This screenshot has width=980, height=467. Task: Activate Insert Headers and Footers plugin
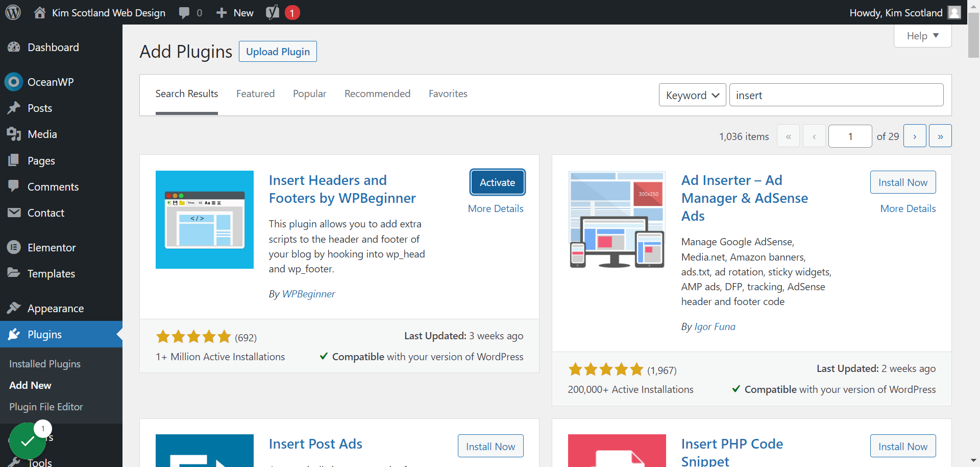[x=497, y=182]
